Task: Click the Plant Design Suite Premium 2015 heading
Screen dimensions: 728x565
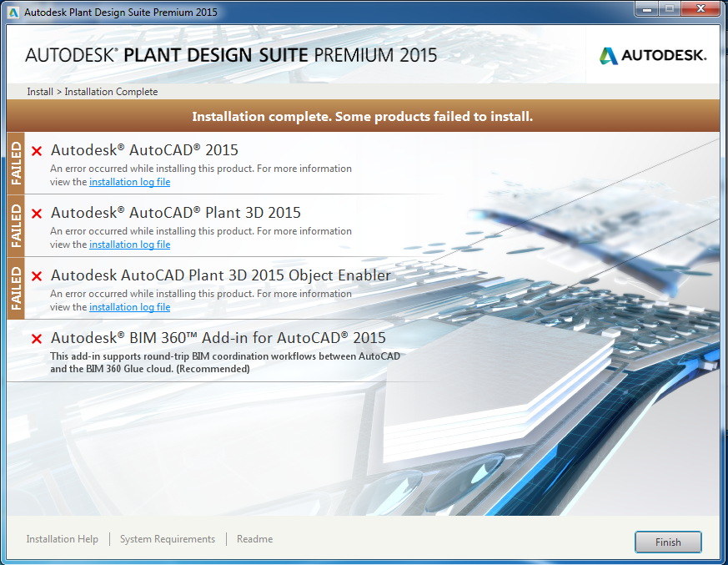Action: (231, 55)
